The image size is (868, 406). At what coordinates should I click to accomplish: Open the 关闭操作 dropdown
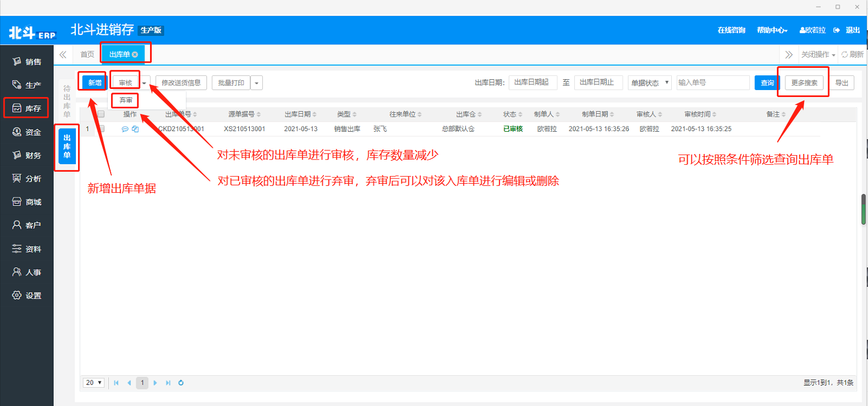(818, 55)
